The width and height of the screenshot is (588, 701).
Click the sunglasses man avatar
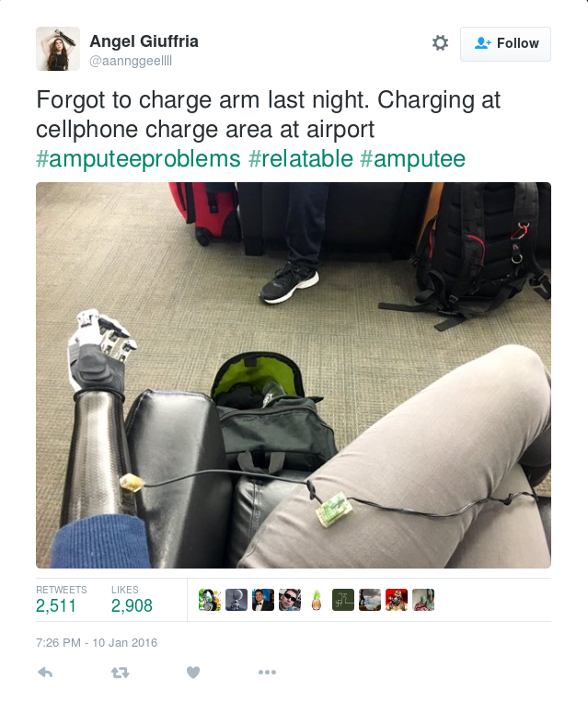290,600
